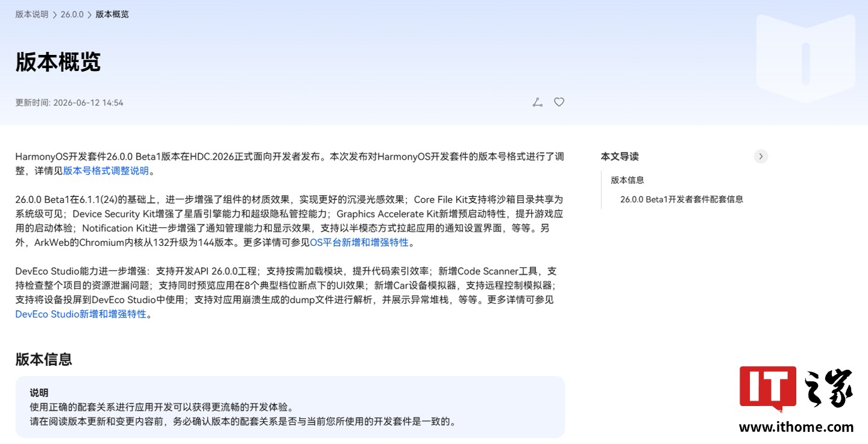Image resolution: width=868 pixels, height=444 pixels.
Task: Click the 版本概览 page title
Action: click(58, 62)
